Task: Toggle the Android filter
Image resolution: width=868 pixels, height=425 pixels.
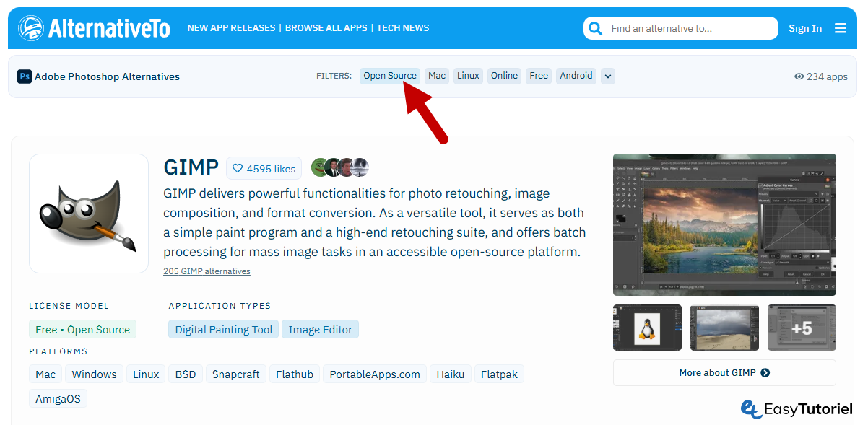Action: click(576, 76)
